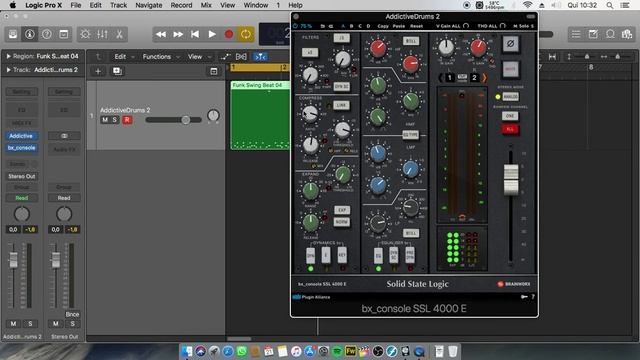
Task: Toggle the Flex icon in tracks toolbar
Action: pyautogui.click(x=241, y=57)
